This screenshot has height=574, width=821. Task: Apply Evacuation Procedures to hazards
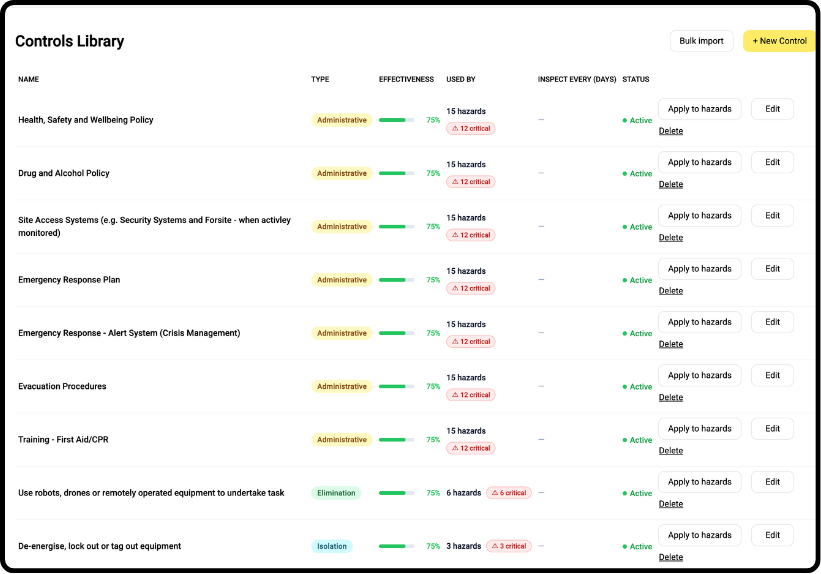pyautogui.click(x=700, y=376)
